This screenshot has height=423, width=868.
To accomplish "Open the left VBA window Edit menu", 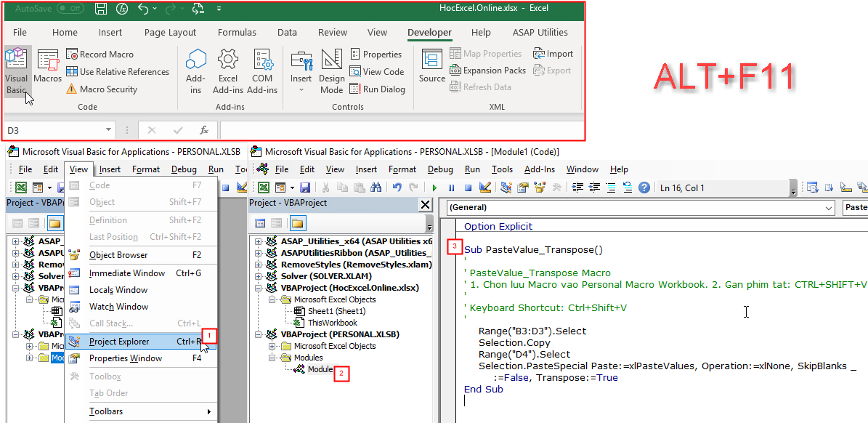I will pyautogui.click(x=50, y=169).
